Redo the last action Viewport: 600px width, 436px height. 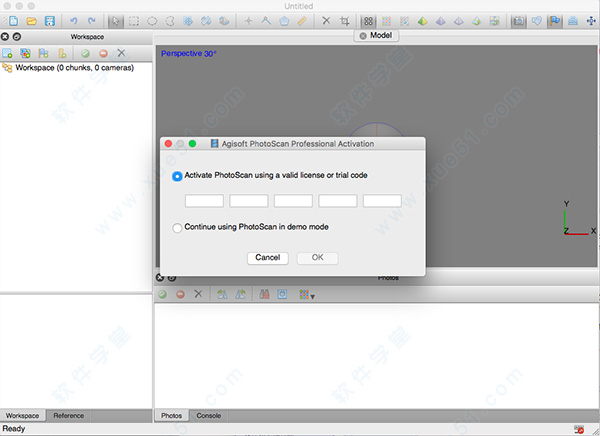pos(92,21)
